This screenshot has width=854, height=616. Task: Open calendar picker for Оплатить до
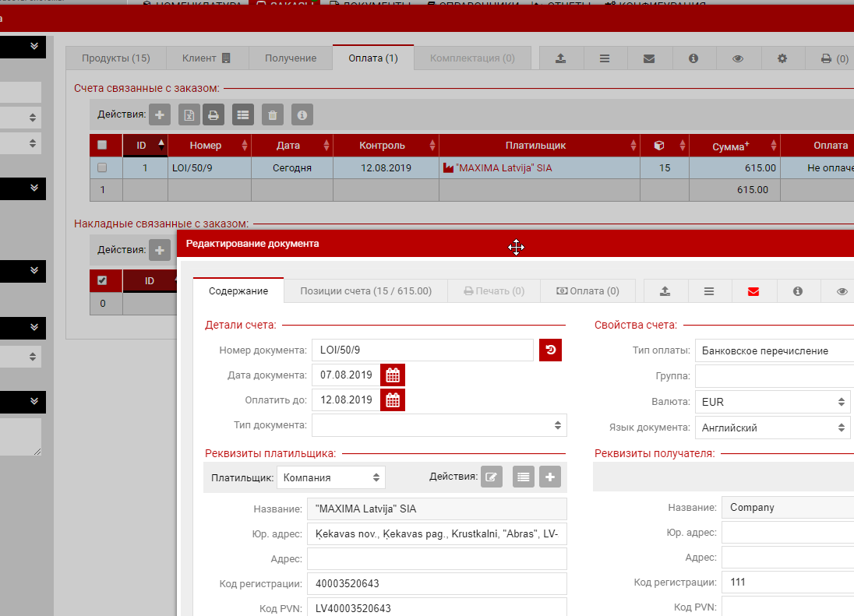coord(393,400)
